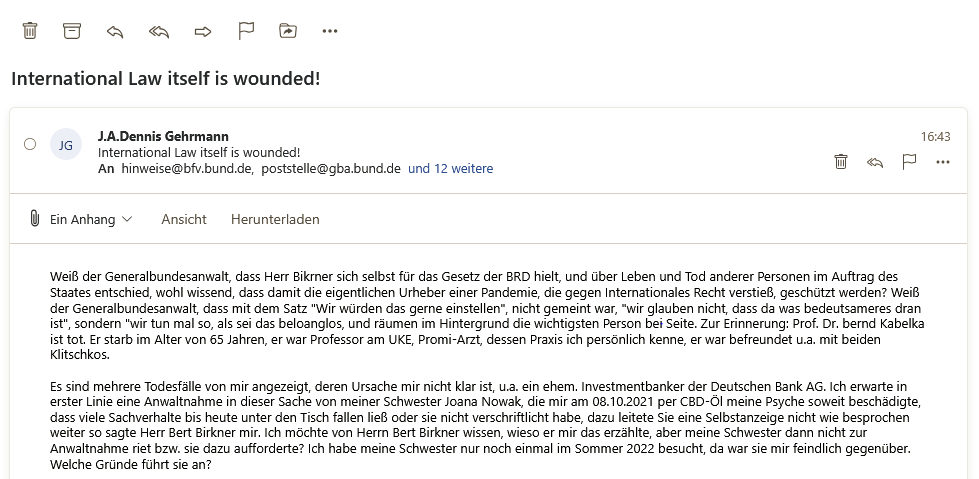Expand recipients via "und 12 weitere"

pyautogui.click(x=450, y=169)
